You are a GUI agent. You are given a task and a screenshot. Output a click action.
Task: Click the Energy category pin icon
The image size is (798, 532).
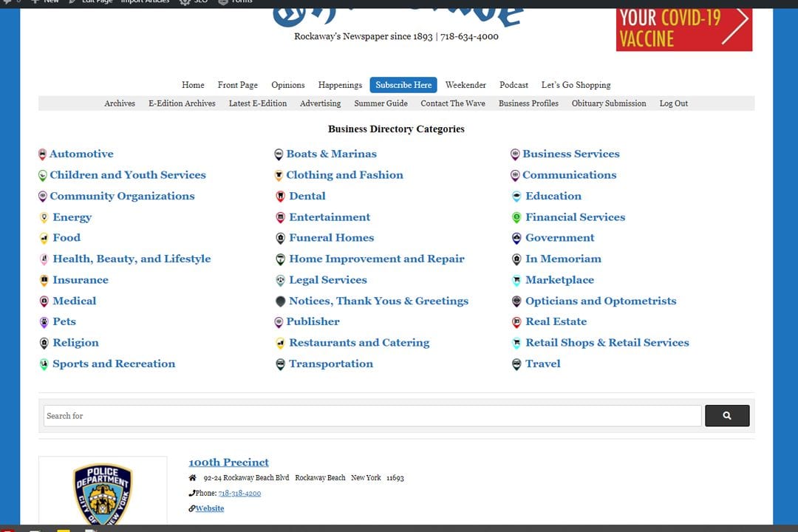44,218
